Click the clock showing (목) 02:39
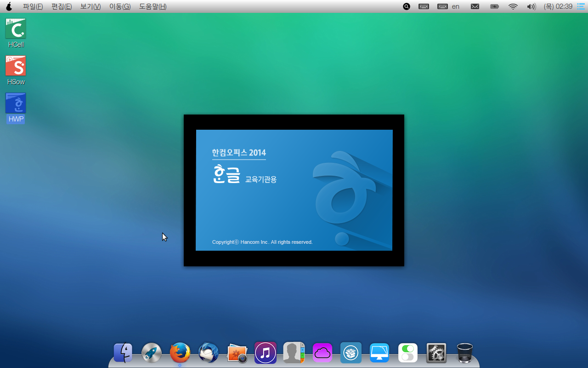The height and width of the screenshot is (368, 588). 558,6
